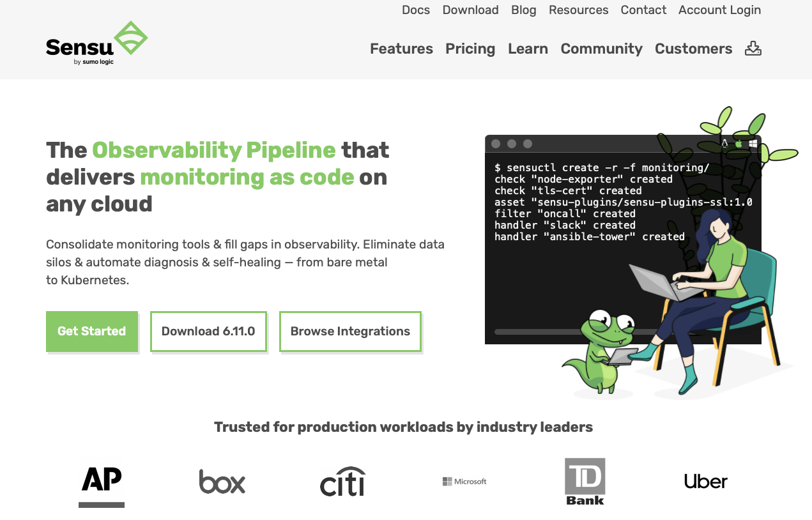Go to the Blog page
The image size is (812, 520).
(x=524, y=10)
